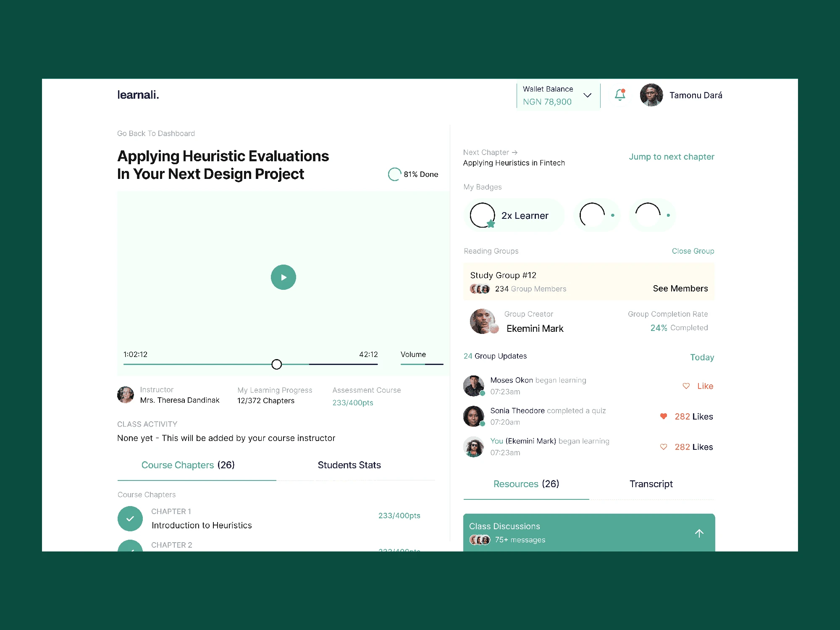The image size is (840, 630).
Task: Open the 2x Learner badge
Action: tap(514, 215)
